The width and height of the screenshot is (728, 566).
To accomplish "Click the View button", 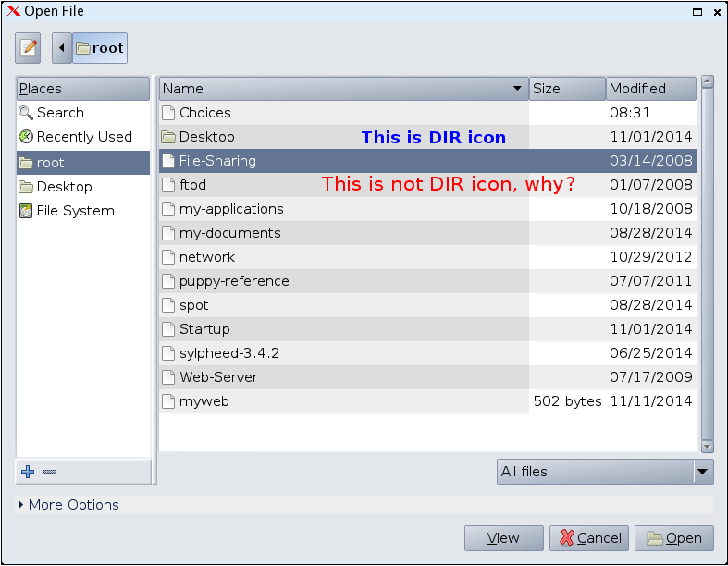I will (504, 538).
